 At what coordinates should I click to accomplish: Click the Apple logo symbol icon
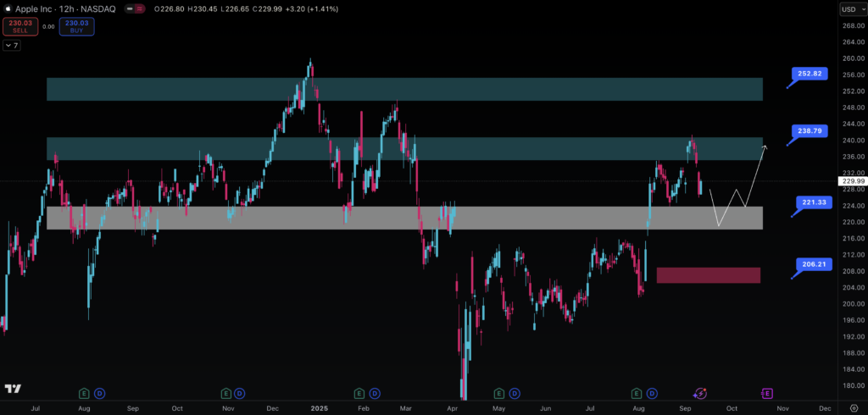(x=7, y=8)
